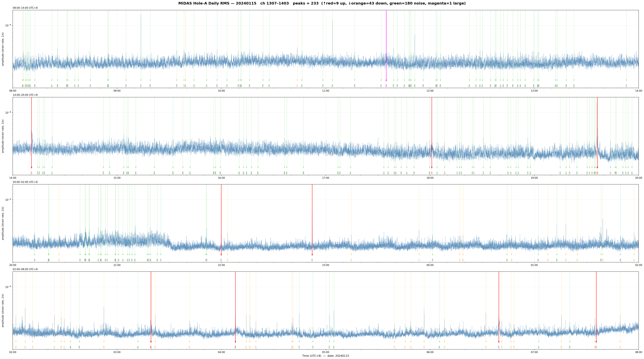Click the green peak label 227
The height and width of the screenshot is (359, 644).
[539, 347]
